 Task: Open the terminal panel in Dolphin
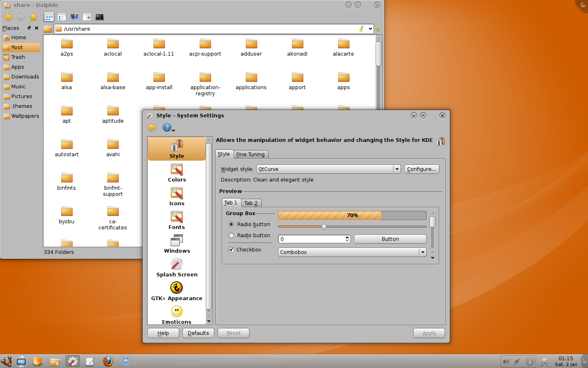pos(100,17)
